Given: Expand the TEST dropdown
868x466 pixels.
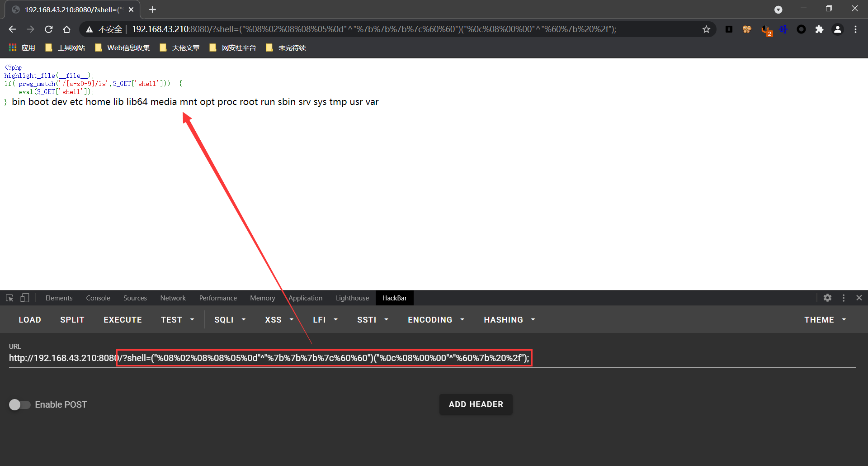Looking at the screenshot, I should point(178,320).
